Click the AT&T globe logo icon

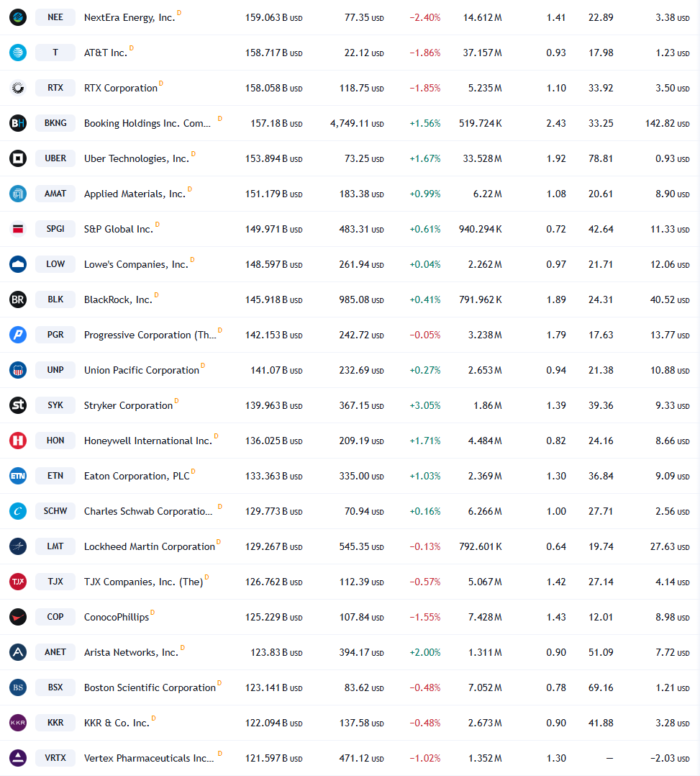pos(18,53)
